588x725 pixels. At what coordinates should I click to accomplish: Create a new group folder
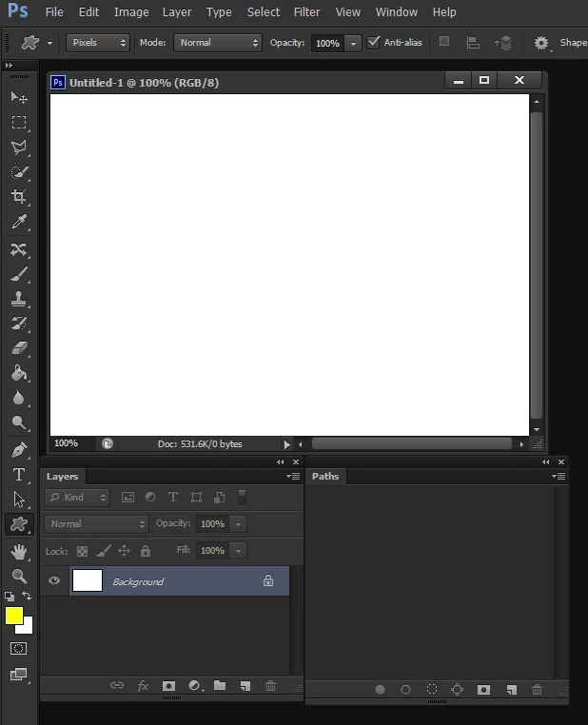pyautogui.click(x=220, y=686)
